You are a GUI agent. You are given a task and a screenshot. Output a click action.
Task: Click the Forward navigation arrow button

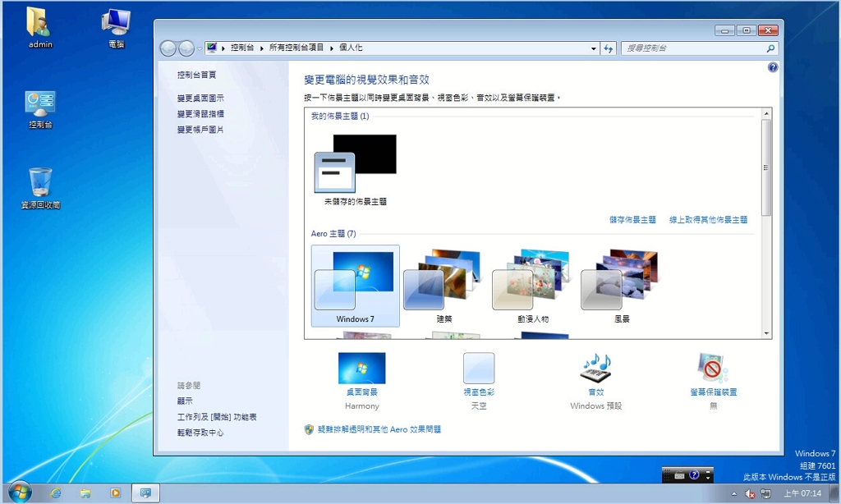(186, 48)
